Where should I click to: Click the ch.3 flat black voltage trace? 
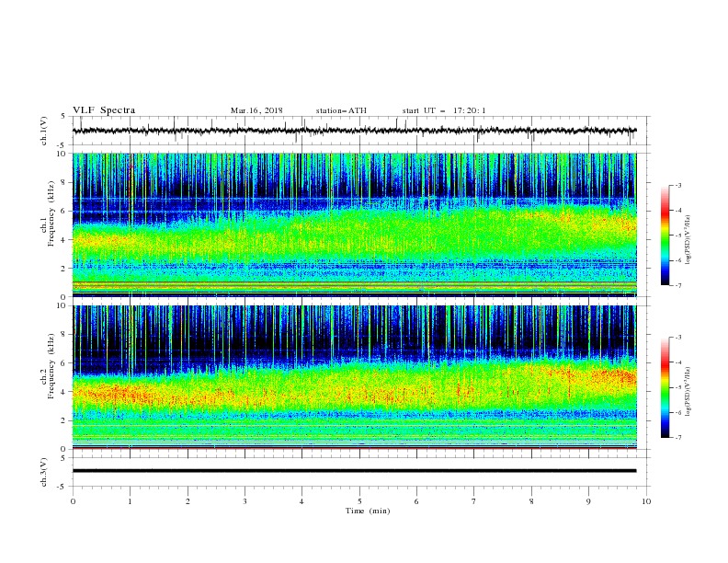[x=354, y=471]
